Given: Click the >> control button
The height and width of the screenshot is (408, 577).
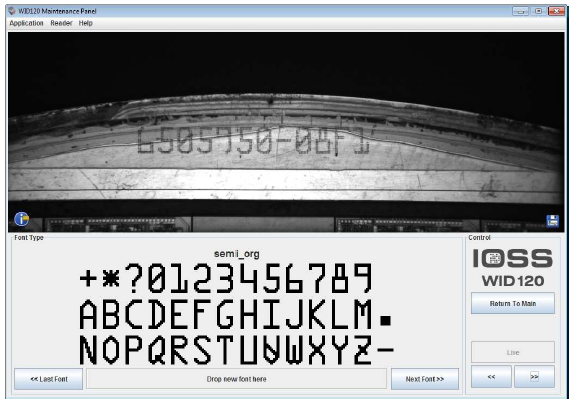Looking at the screenshot, I should pos(534,376).
